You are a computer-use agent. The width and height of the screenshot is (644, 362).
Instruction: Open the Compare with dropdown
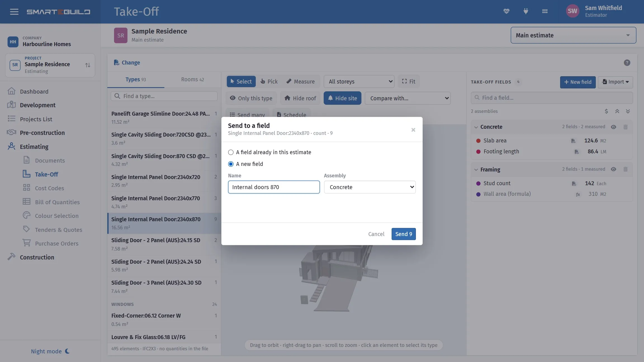(408, 98)
